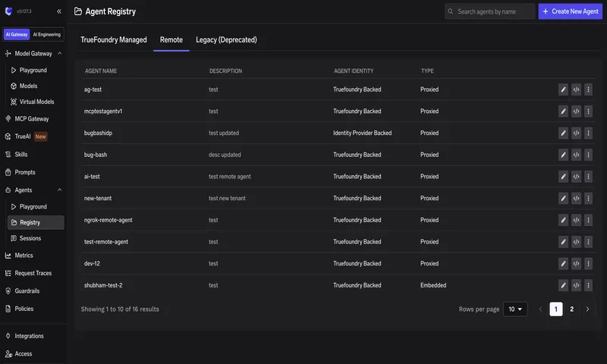Open Request Traces page
607x364 pixels.
[x=33, y=273]
